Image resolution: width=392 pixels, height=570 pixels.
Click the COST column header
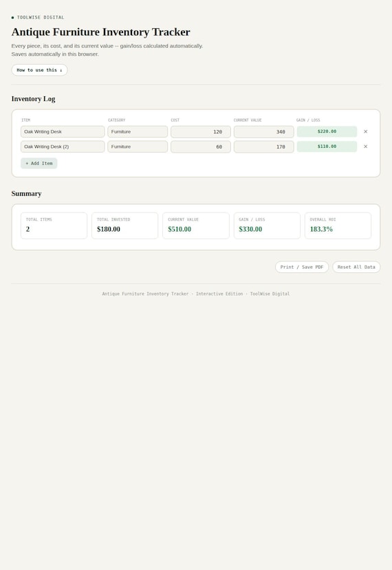(x=175, y=120)
